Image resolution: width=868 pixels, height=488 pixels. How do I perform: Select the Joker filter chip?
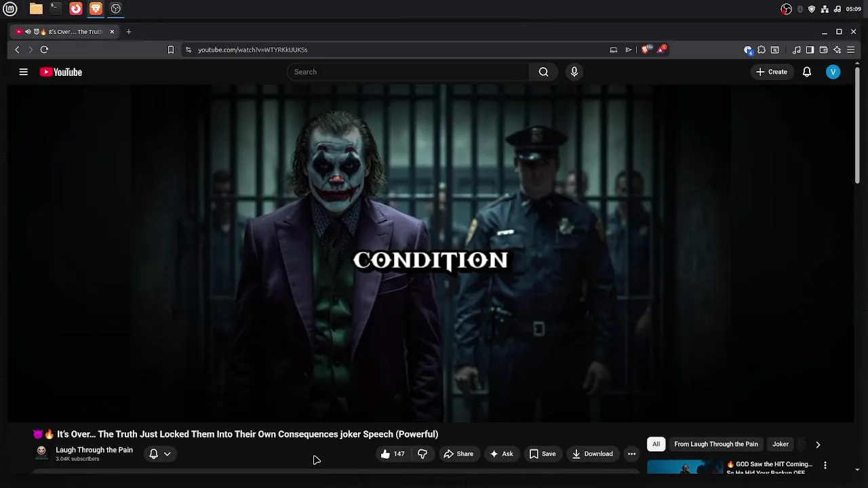point(781,444)
